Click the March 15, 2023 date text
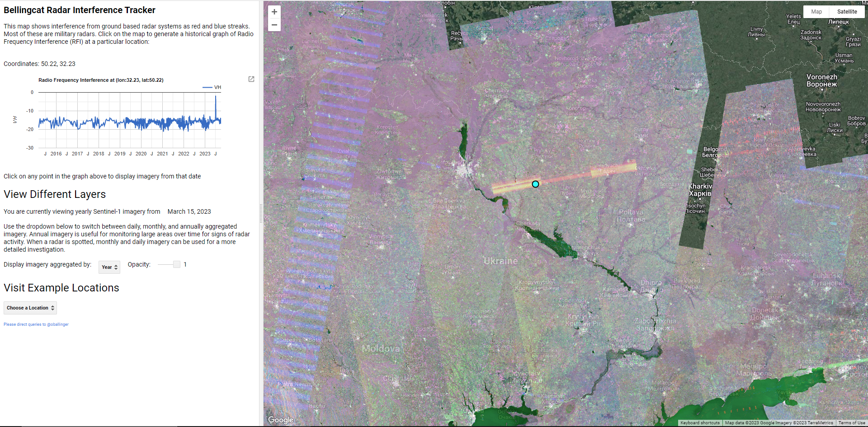Viewport: 868px width, 427px height. tap(189, 211)
